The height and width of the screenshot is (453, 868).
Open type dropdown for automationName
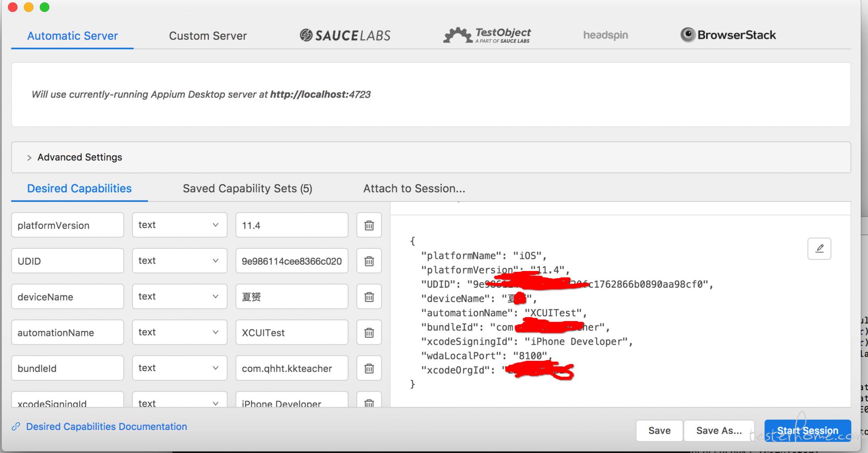pos(179,332)
